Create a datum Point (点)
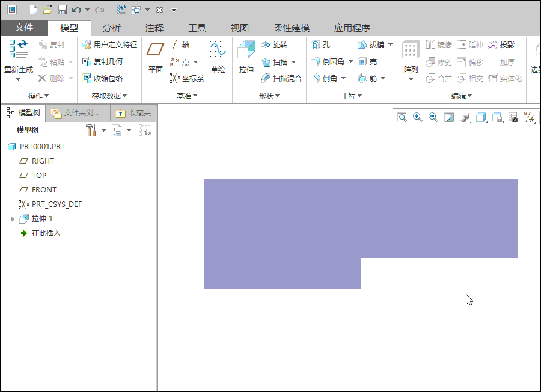 click(180, 62)
